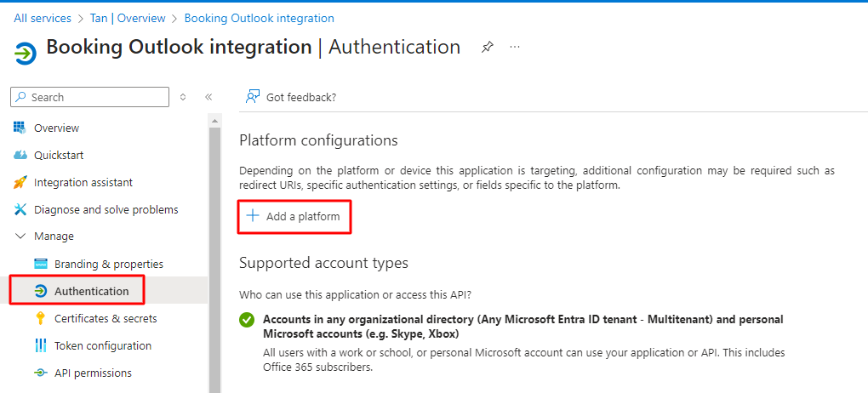868x393 pixels.
Task: Click the text 'Who can use this application or access this API?'
Action: (x=356, y=295)
